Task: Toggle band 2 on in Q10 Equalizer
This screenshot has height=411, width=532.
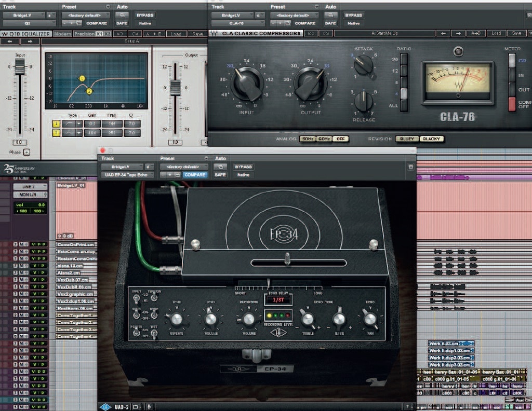Action: click(x=56, y=133)
